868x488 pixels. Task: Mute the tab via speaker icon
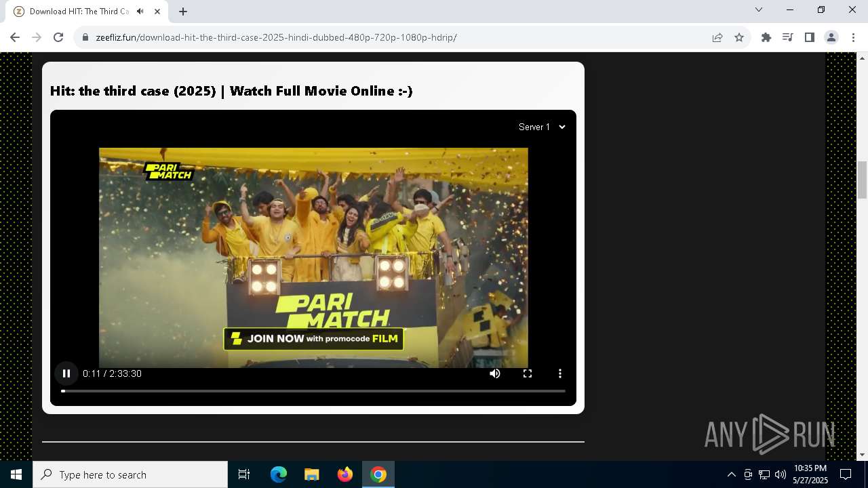point(140,11)
